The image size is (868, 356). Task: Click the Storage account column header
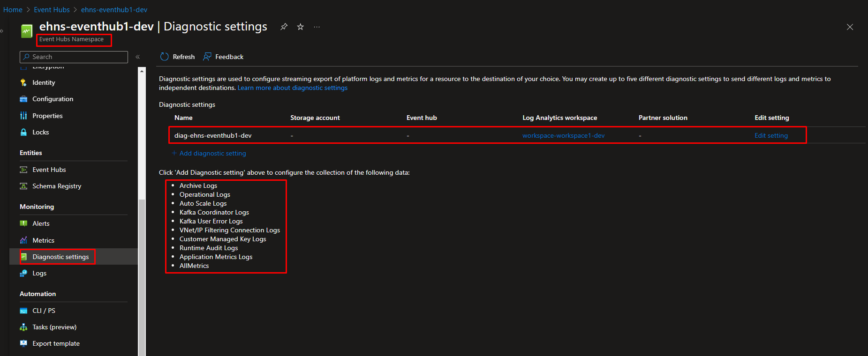[315, 118]
